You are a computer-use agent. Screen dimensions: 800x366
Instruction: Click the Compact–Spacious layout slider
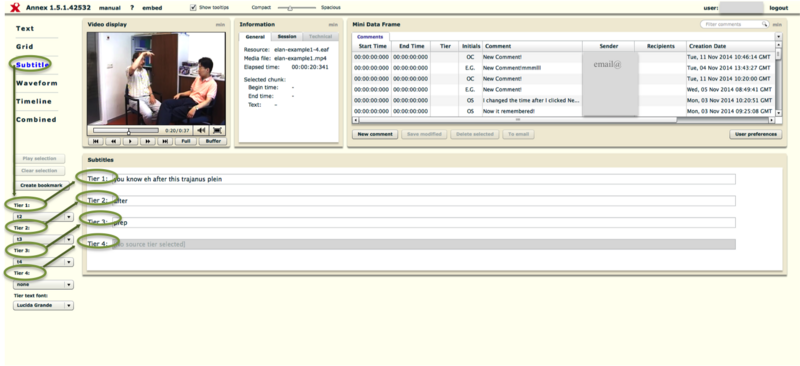(x=296, y=8)
